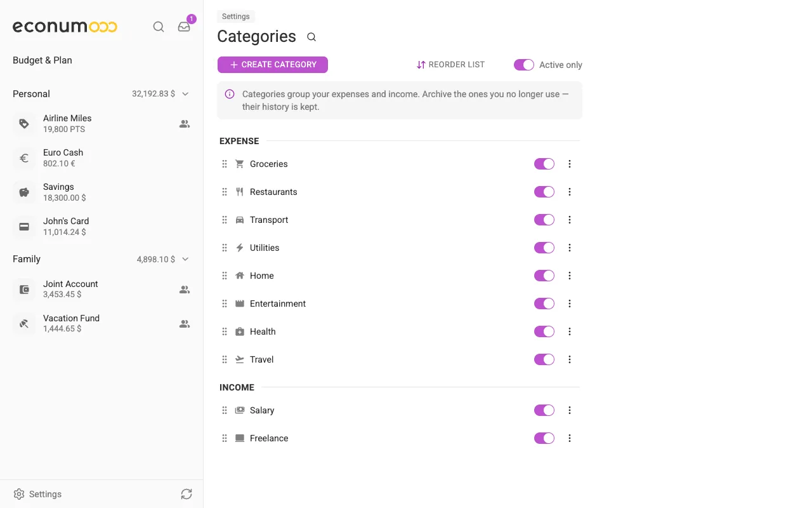Click the Euro Cash account icon

click(24, 158)
